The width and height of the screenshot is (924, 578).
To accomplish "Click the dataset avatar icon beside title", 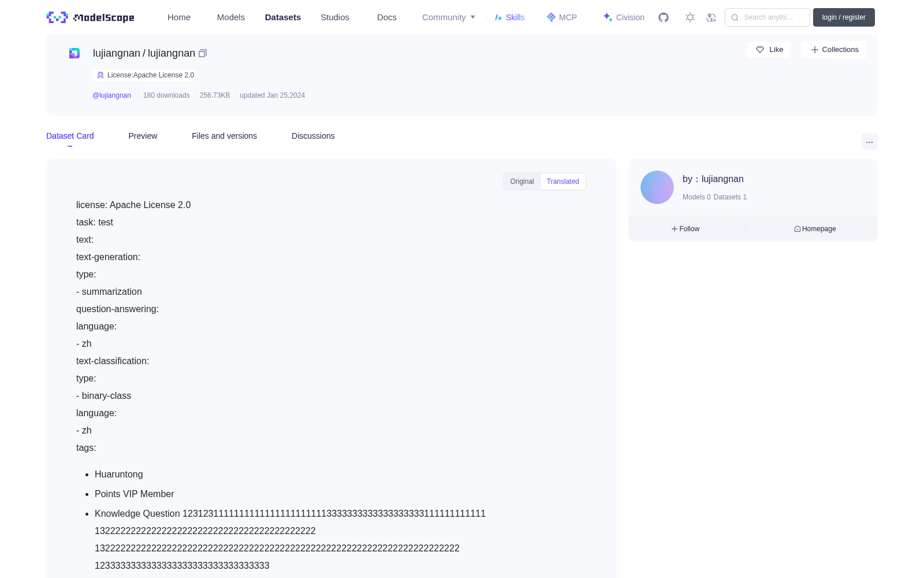I will (x=74, y=53).
